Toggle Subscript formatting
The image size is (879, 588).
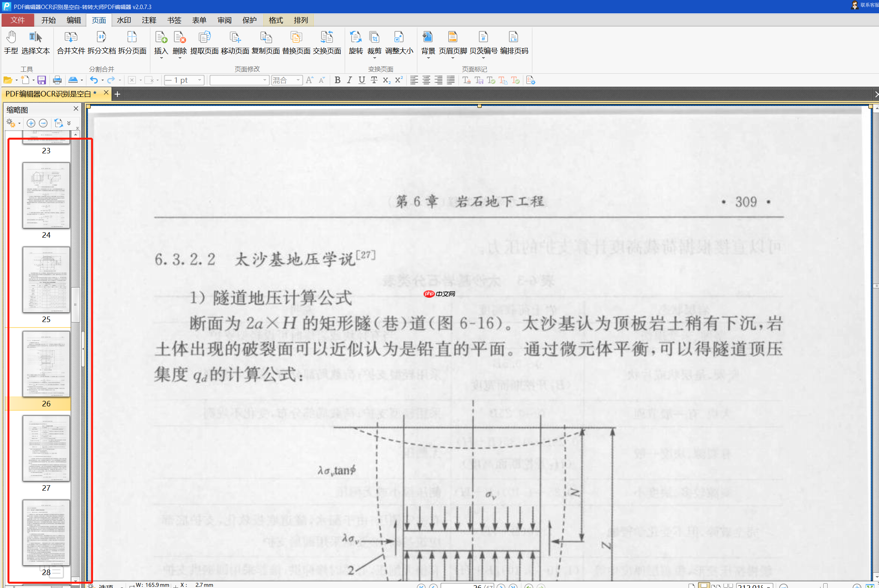point(386,80)
